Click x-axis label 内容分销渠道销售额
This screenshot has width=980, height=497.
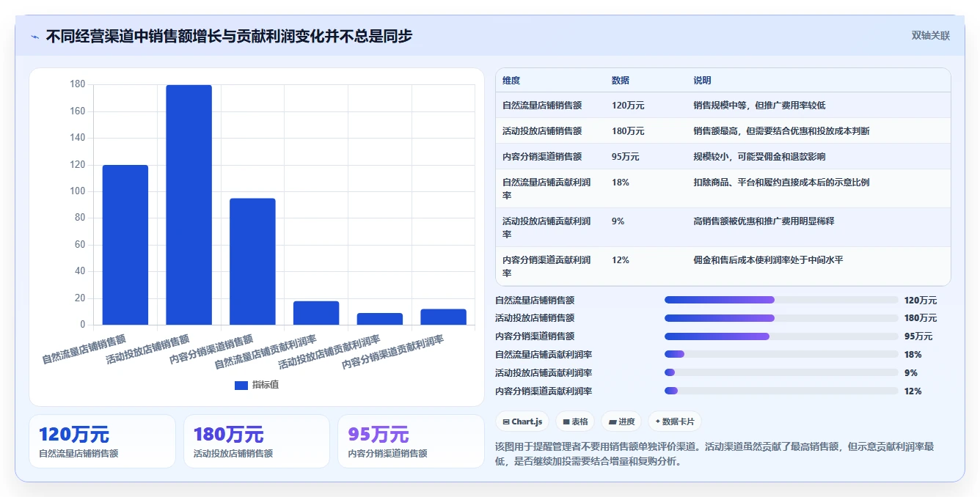tap(211, 350)
